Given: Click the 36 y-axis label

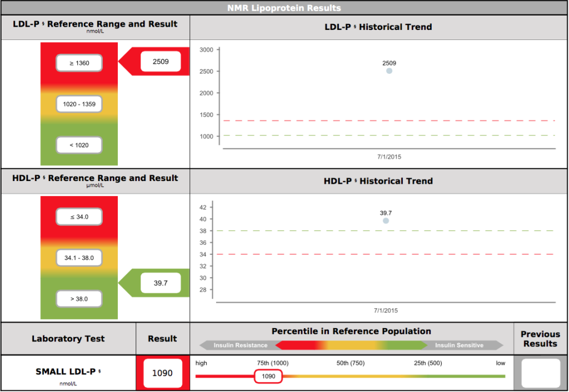Looking at the screenshot, I should 203,243.
